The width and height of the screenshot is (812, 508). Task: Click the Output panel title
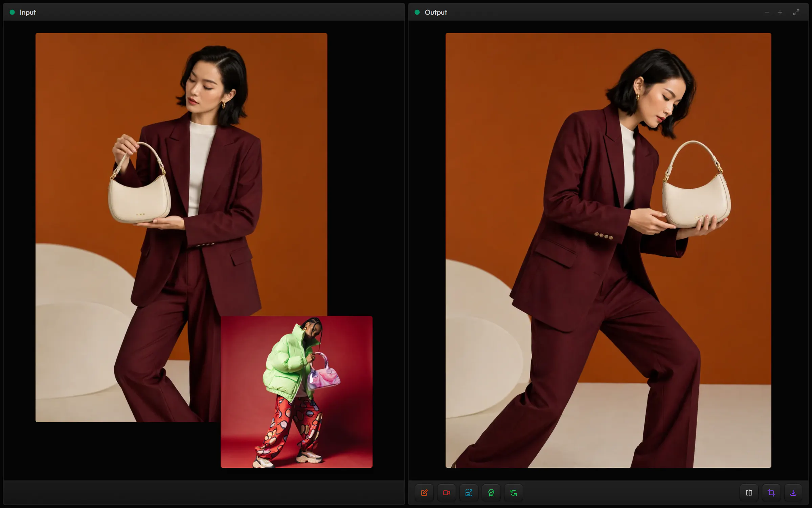coord(436,12)
